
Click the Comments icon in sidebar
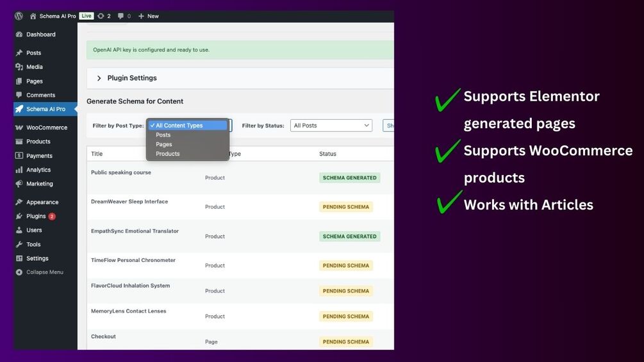(x=19, y=95)
